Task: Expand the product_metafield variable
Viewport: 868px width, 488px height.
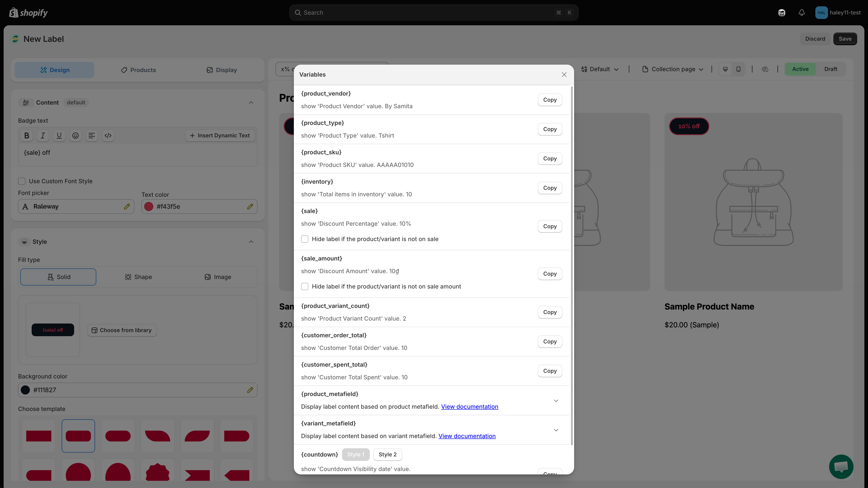Action: click(556, 400)
